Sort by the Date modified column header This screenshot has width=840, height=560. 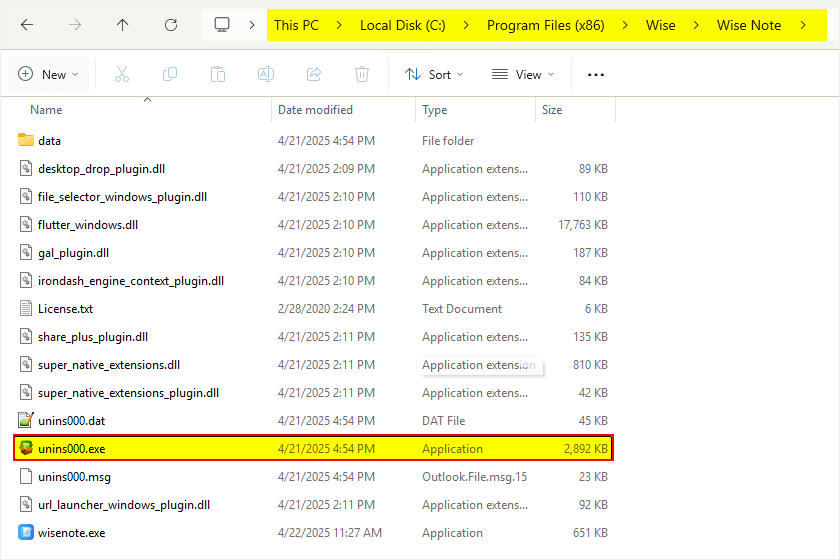[x=315, y=110]
